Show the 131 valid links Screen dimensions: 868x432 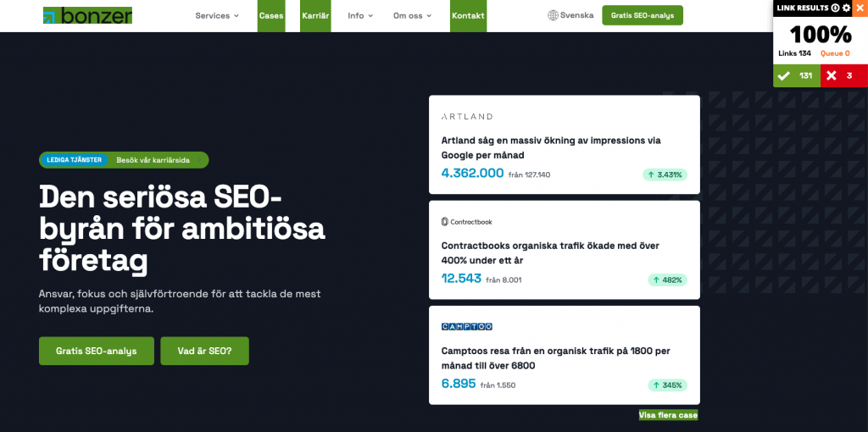tap(796, 75)
